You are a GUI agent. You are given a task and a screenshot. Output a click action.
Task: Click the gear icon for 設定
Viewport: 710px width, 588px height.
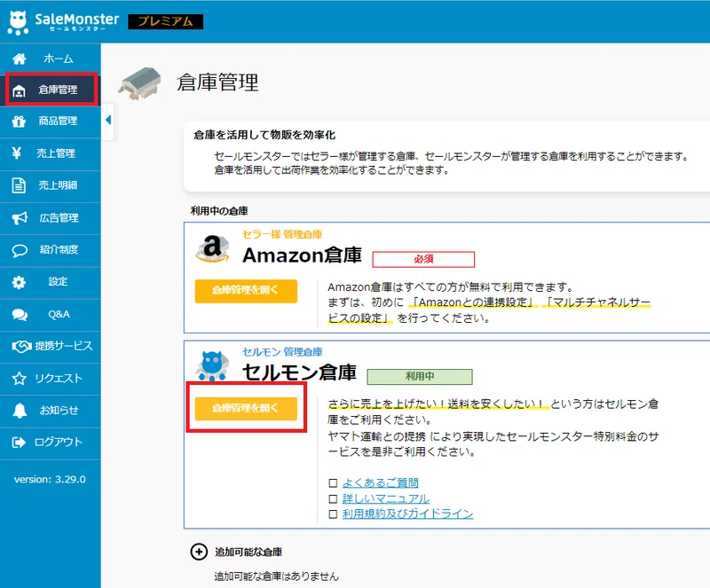pyautogui.click(x=19, y=282)
